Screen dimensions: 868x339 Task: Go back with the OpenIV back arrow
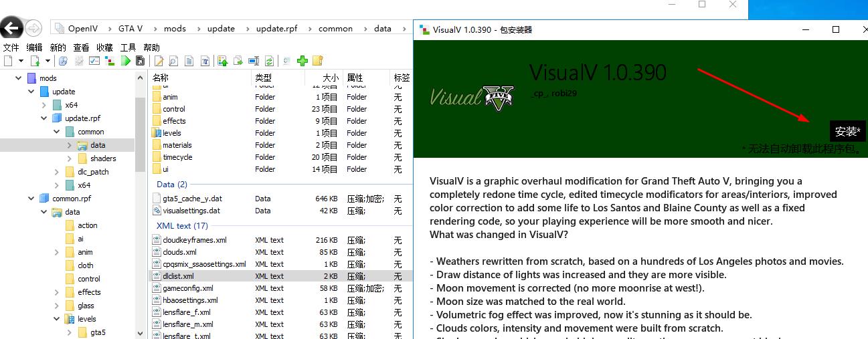(x=12, y=28)
